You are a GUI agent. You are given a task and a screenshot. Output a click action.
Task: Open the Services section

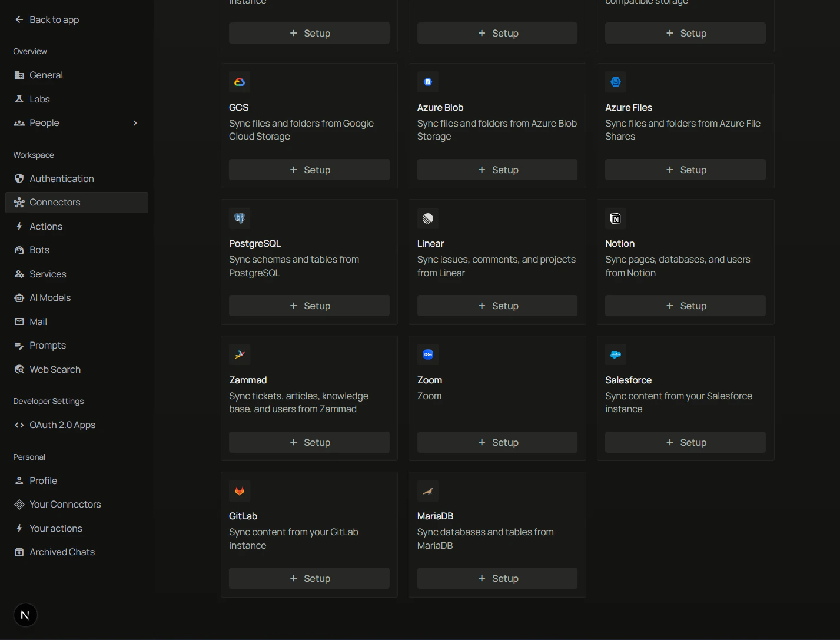(x=77, y=274)
